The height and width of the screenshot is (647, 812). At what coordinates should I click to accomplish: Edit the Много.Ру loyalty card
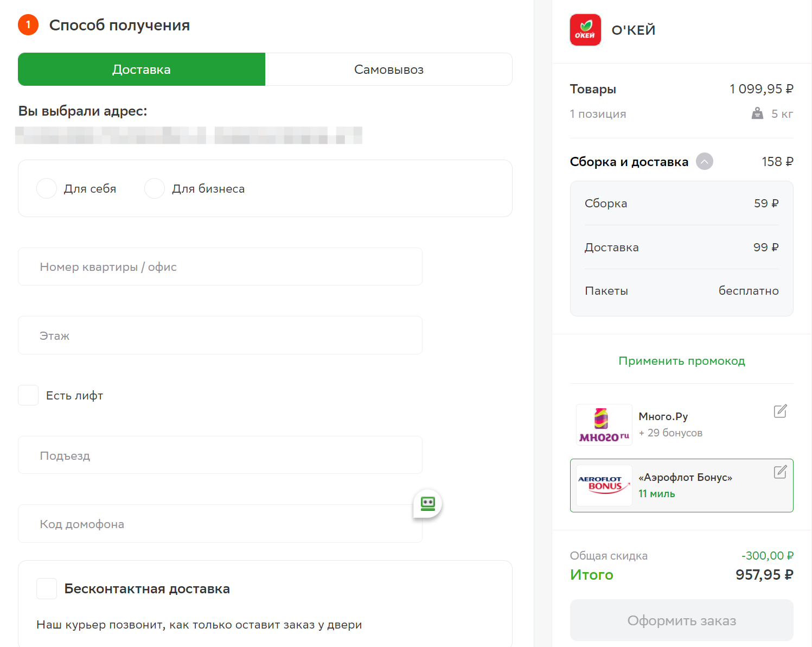[x=780, y=411]
